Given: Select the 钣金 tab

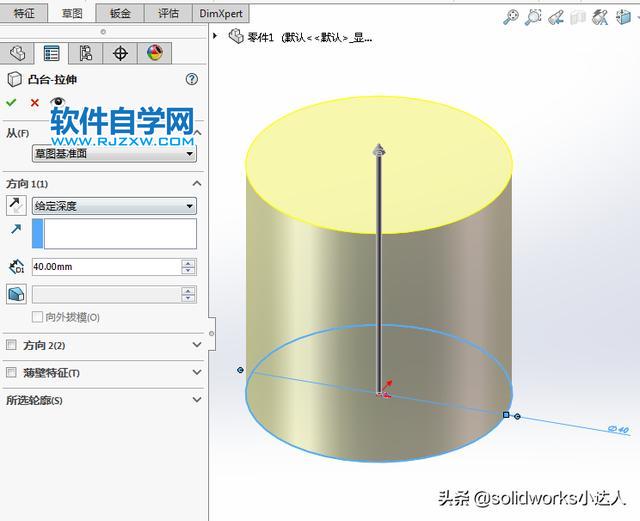Looking at the screenshot, I should tap(120, 13).
